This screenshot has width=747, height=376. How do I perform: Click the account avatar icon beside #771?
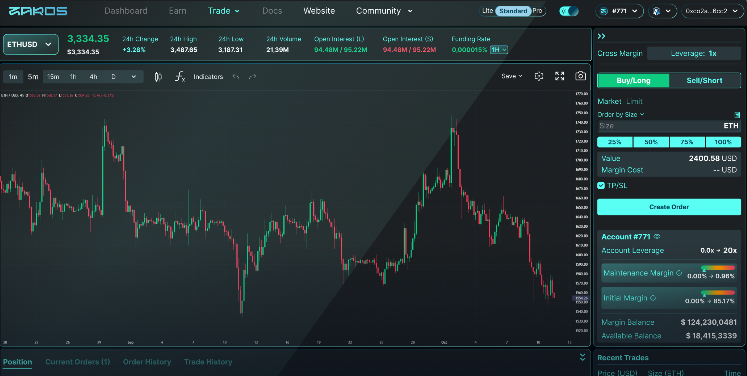(604, 11)
